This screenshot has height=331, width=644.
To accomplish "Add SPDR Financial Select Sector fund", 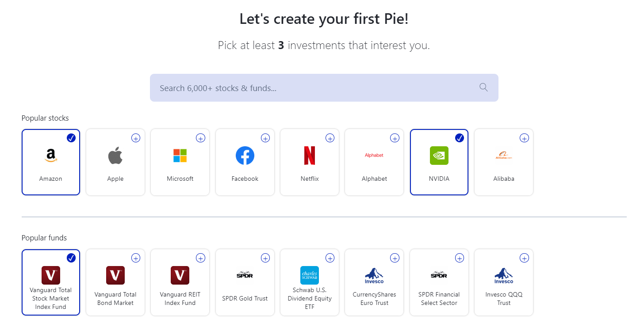I will pyautogui.click(x=460, y=258).
